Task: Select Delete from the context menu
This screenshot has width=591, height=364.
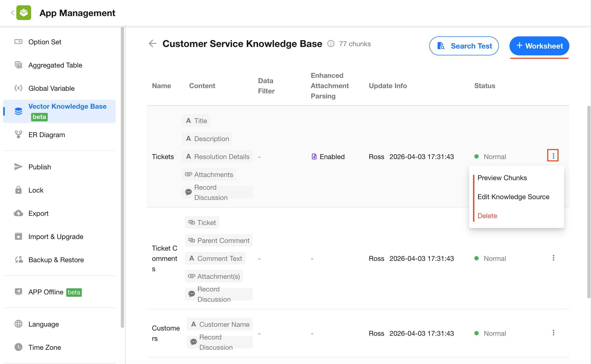Action: [x=487, y=216]
